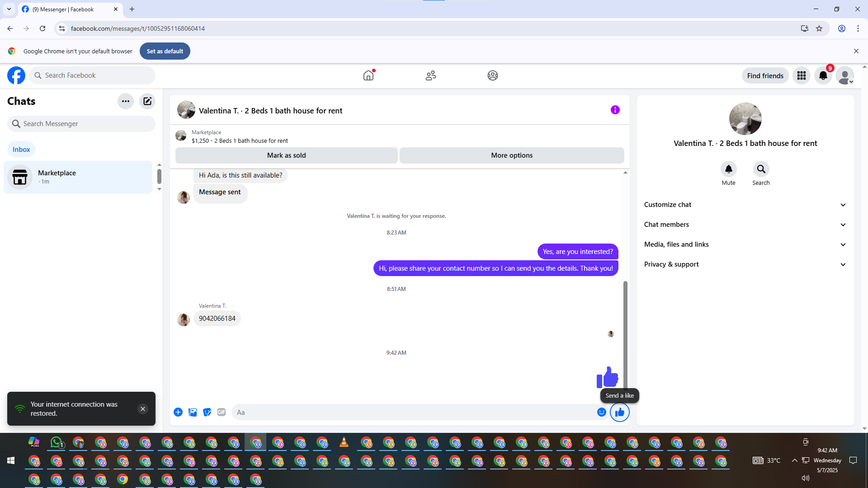Open the Marketplace chat in the list
868x488 pixels.
tap(78, 177)
